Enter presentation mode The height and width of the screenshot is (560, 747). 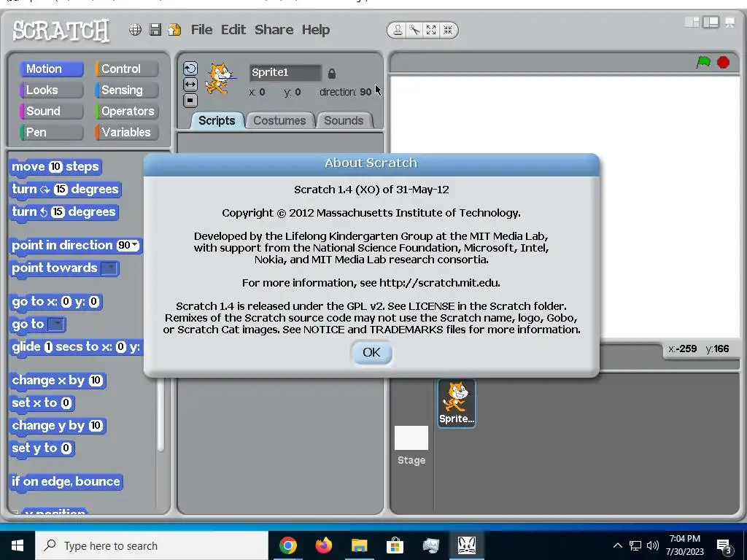pyautogui.click(x=729, y=23)
